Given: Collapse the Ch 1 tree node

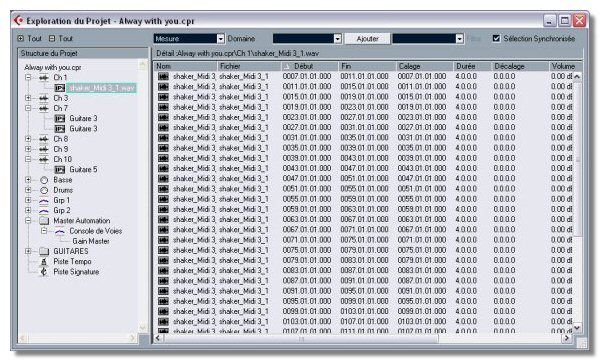Looking at the screenshot, I should [28, 78].
